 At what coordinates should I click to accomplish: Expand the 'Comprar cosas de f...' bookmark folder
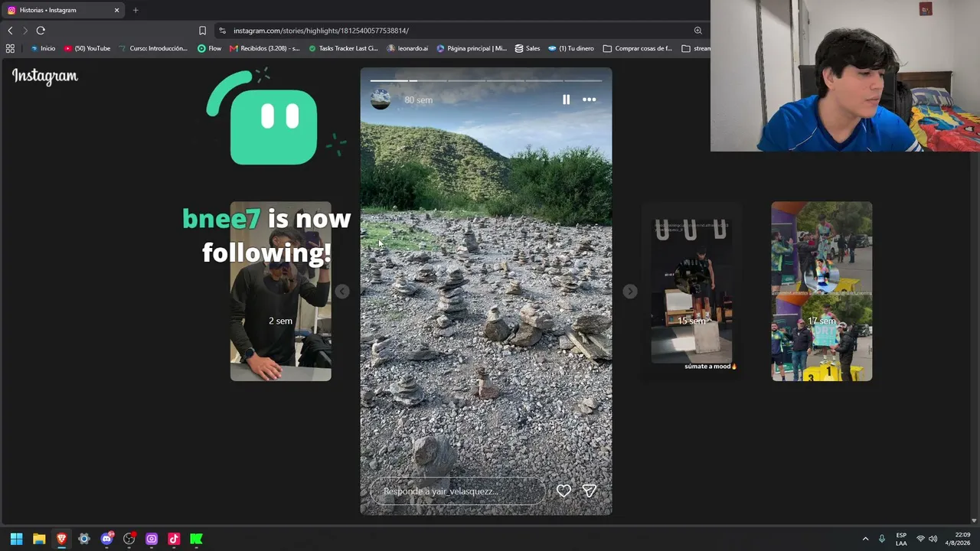pyautogui.click(x=638, y=48)
